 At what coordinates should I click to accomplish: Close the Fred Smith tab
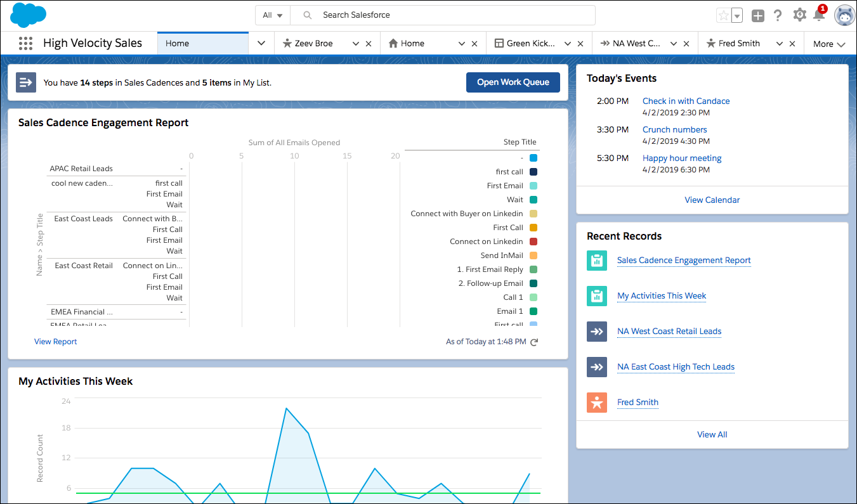pyautogui.click(x=792, y=44)
